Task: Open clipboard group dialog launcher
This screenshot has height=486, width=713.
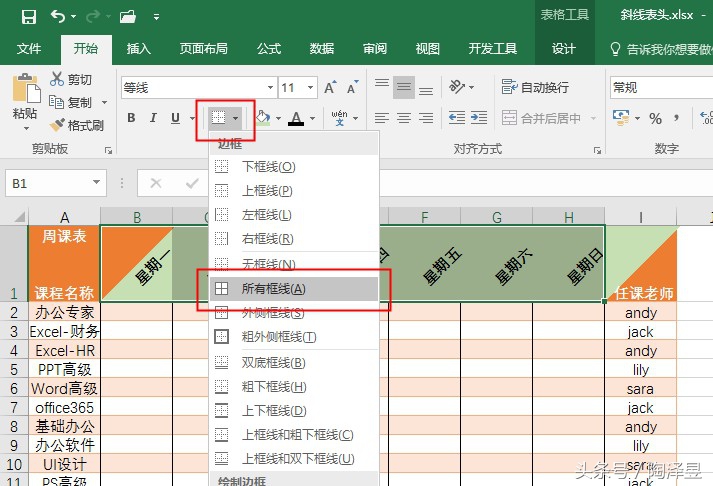Action: tap(108, 150)
